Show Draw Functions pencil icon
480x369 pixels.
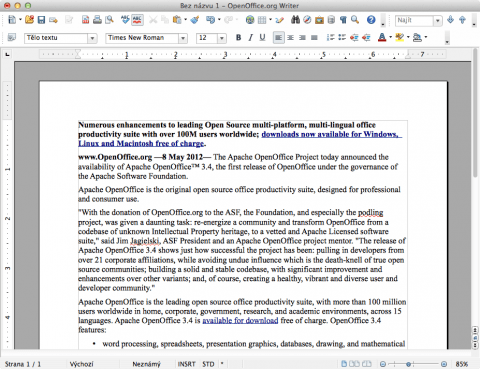tap(280, 20)
